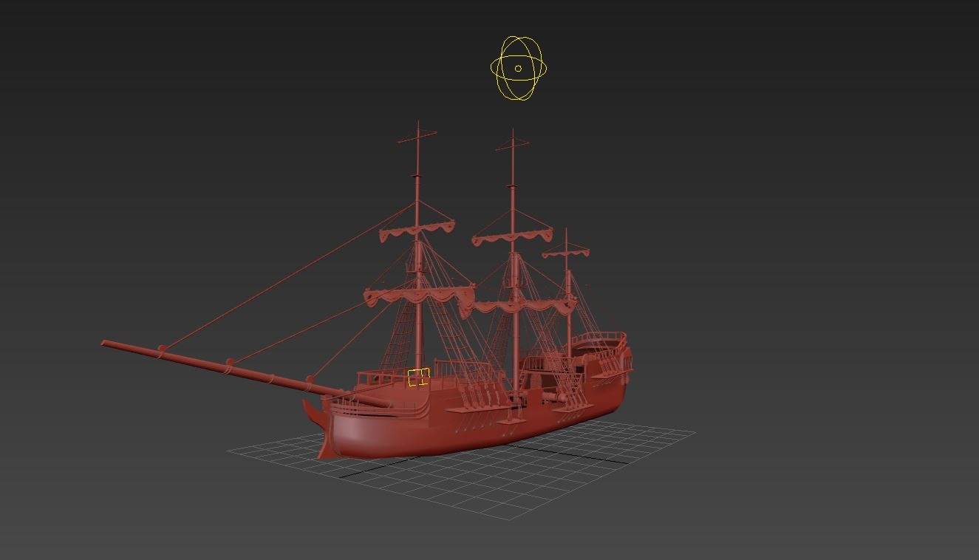This screenshot has height=560, width=979.
Task: Select the curved stern railing of the ship
Action: 600,338
